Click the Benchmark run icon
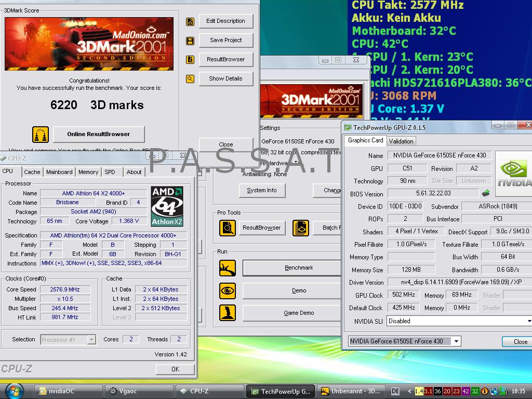532x399 pixels. pyautogui.click(x=228, y=268)
